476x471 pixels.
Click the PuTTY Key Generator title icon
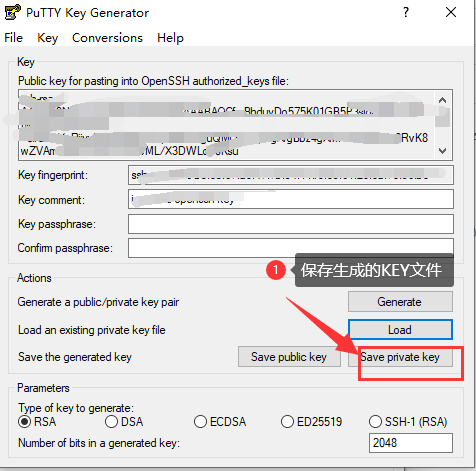pyautogui.click(x=12, y=12)
